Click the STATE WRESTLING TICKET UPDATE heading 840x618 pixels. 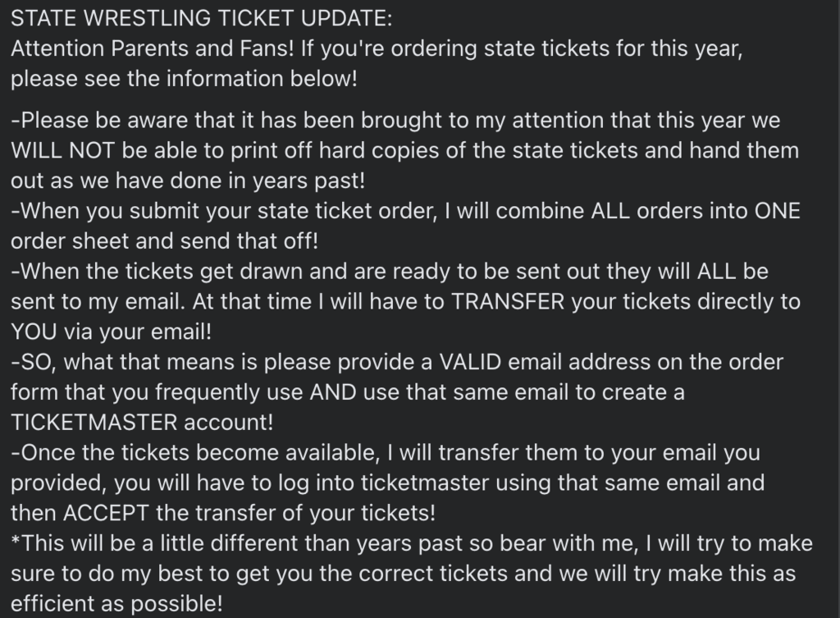tap(202, 18)
